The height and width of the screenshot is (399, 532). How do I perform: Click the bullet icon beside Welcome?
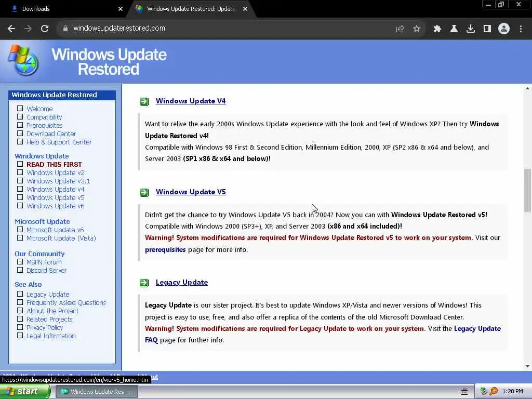coord(20,109)
